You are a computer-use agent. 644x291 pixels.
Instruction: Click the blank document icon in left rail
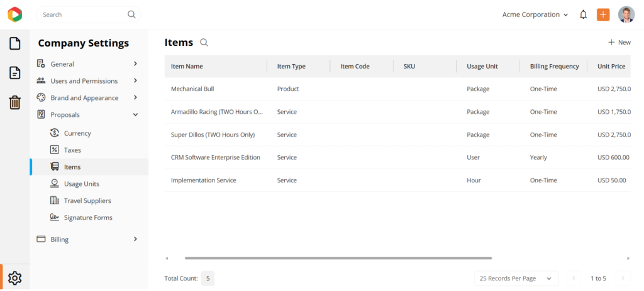[x=14, y=43]
